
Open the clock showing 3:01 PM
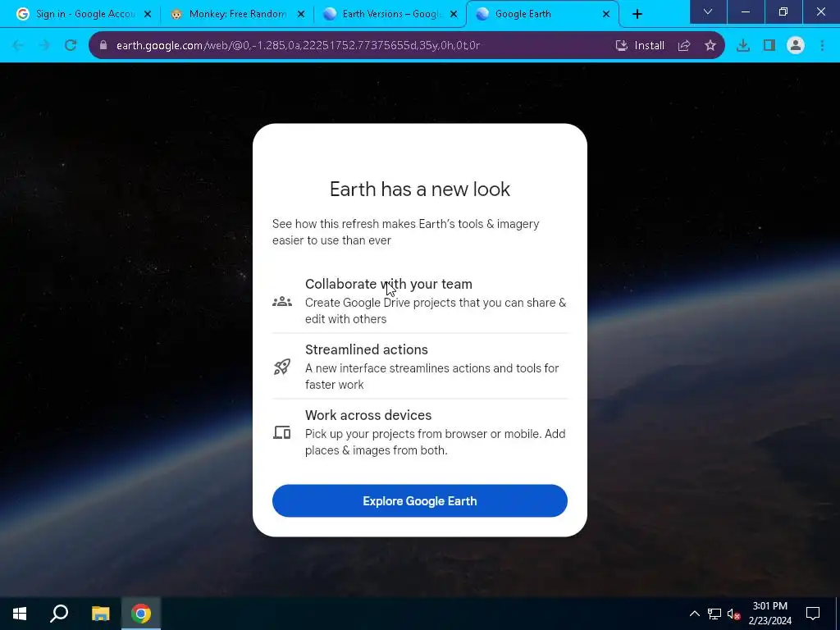tap(769, 614)
